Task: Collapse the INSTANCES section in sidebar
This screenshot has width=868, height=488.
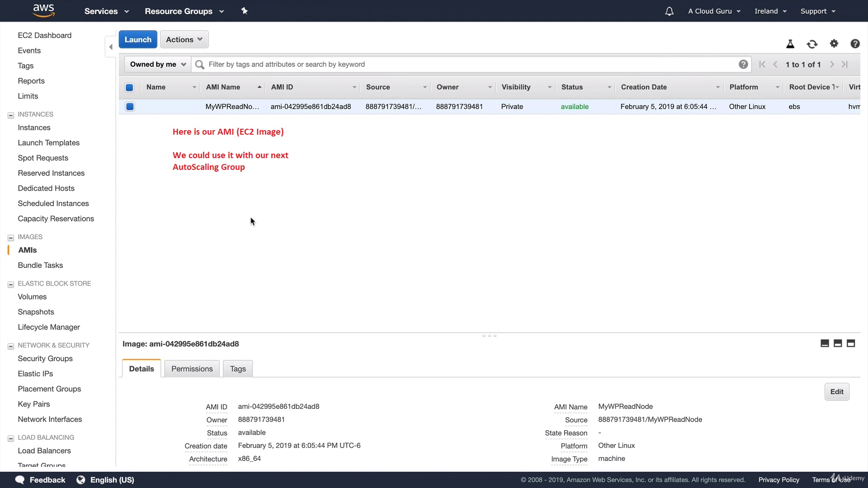Action: tap(11, 115)
